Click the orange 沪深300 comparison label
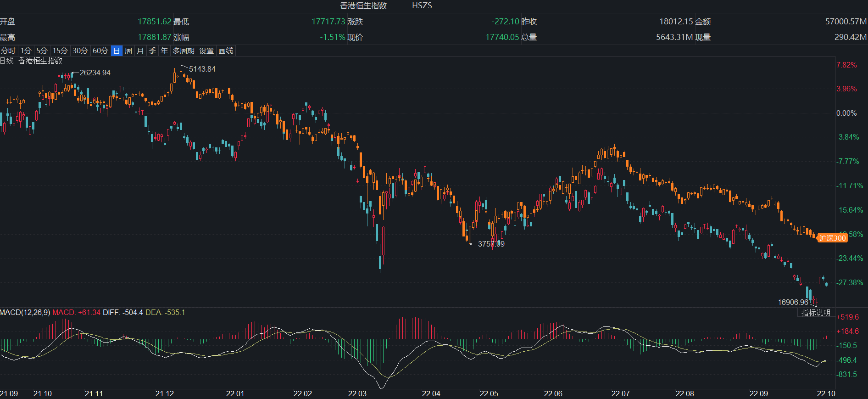 click(832, 238)
